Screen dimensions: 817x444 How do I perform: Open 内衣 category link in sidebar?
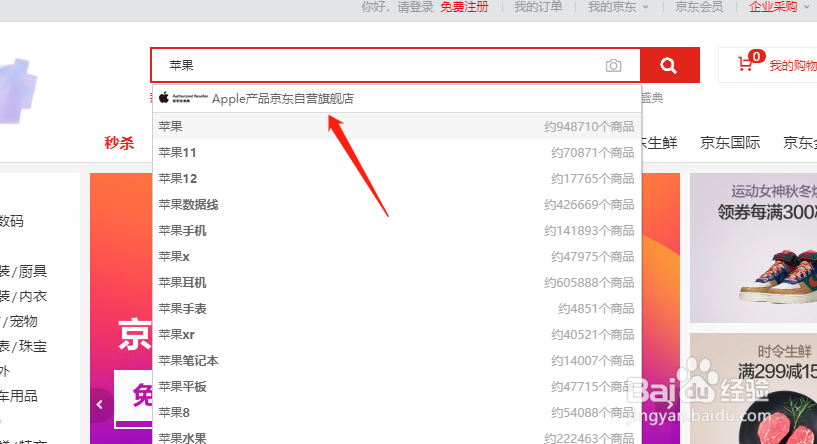click(33, 296)
